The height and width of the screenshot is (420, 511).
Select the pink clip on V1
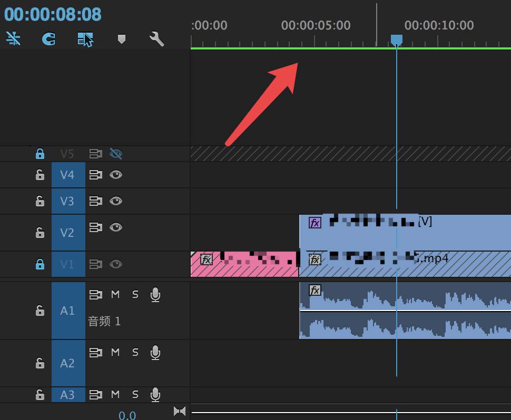(244, 264)
